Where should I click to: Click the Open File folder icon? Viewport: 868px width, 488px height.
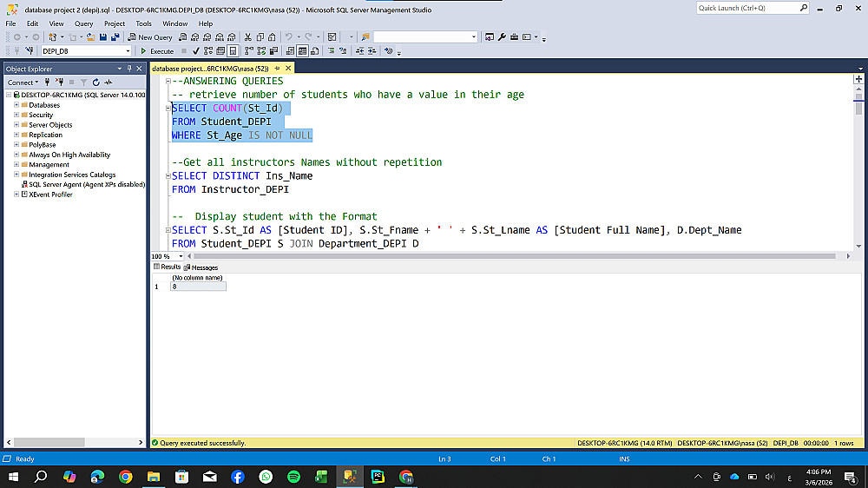(x=90, y=37)
